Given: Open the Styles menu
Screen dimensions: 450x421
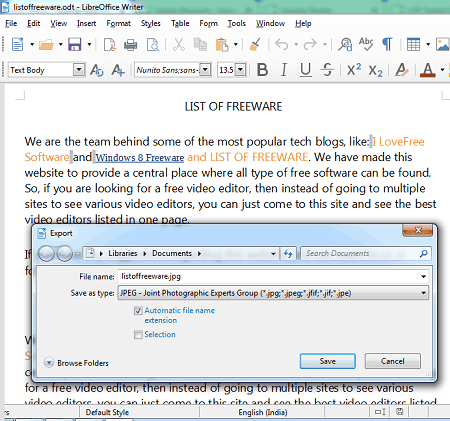Looking at the screenshot, I should tap(150, 24).
